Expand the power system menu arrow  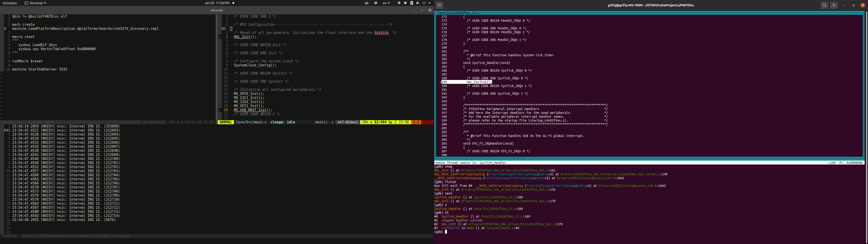click(430, 3)
